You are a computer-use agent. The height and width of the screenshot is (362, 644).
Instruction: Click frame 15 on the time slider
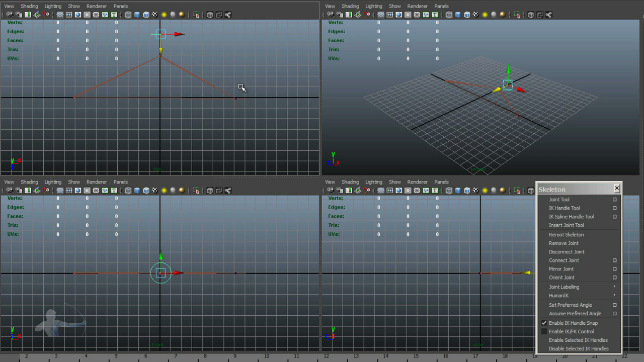pyautogui.click(x=416, y=356)
